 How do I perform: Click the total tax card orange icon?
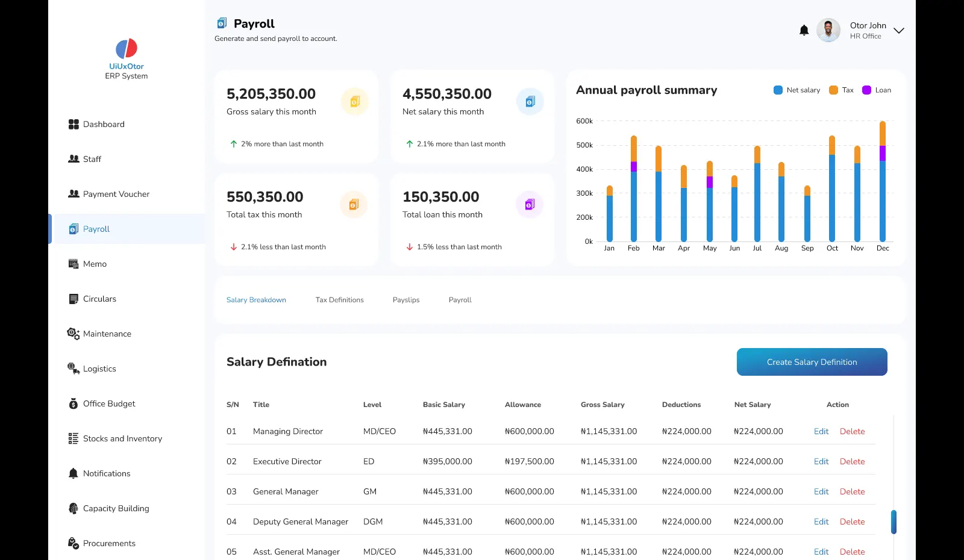point(354,204)
